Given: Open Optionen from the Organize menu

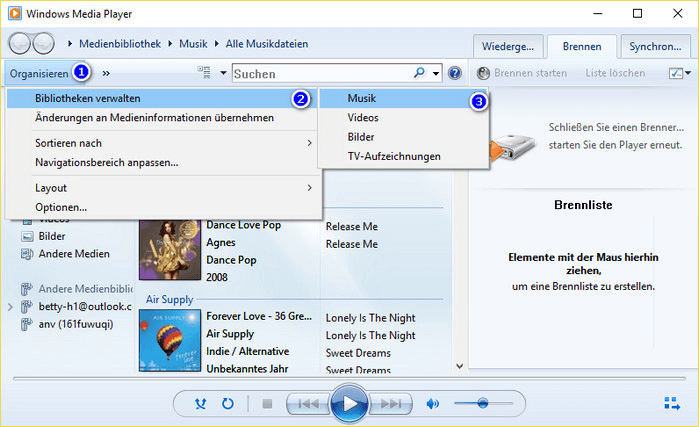Looking at the screenshot, I should pyautogui.click(x=162, y=207).
